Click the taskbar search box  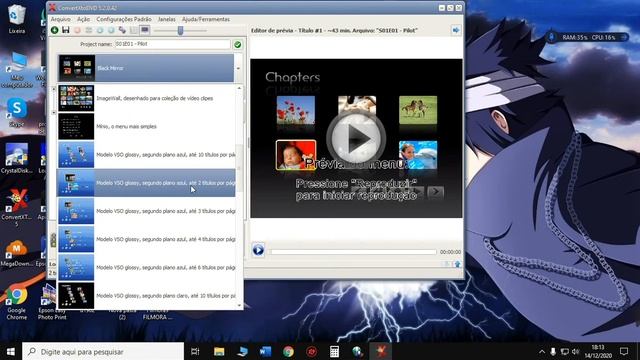(x=103, y=351)
